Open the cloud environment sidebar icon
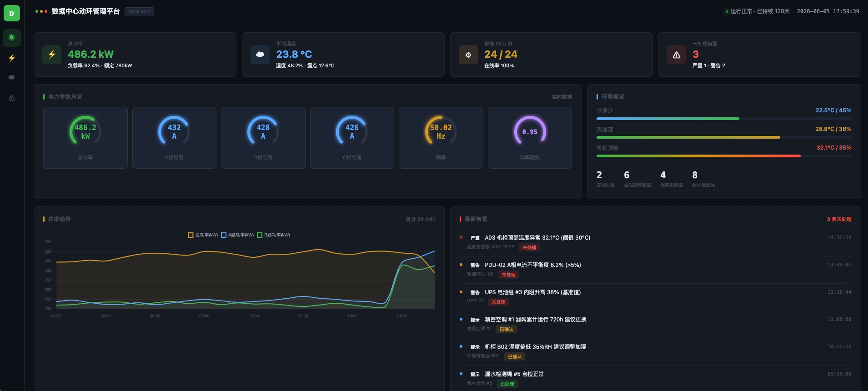This screenshot has width=868, height=391. pos(12,78)
